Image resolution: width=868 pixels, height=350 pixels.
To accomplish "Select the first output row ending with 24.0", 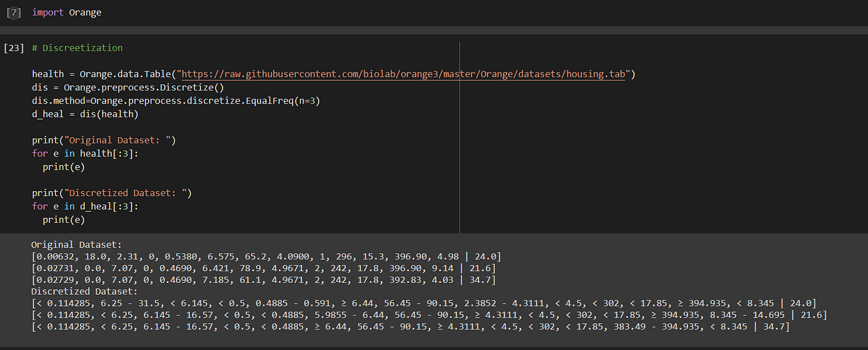I will [x=266, y=256].
